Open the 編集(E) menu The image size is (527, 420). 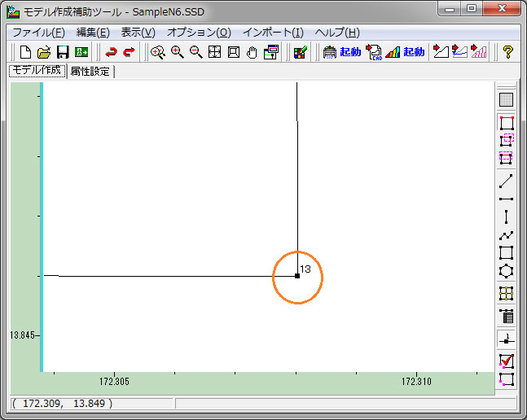click(x=93, y=33)
